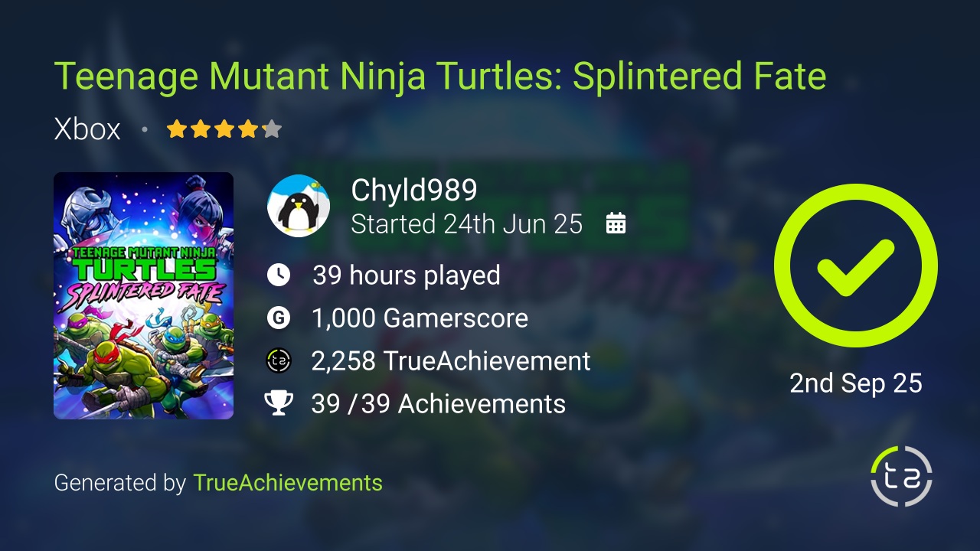Click the penguin avatar of Chyld989
This screenshot has height=551, width=980.
(x=299, y=206)
